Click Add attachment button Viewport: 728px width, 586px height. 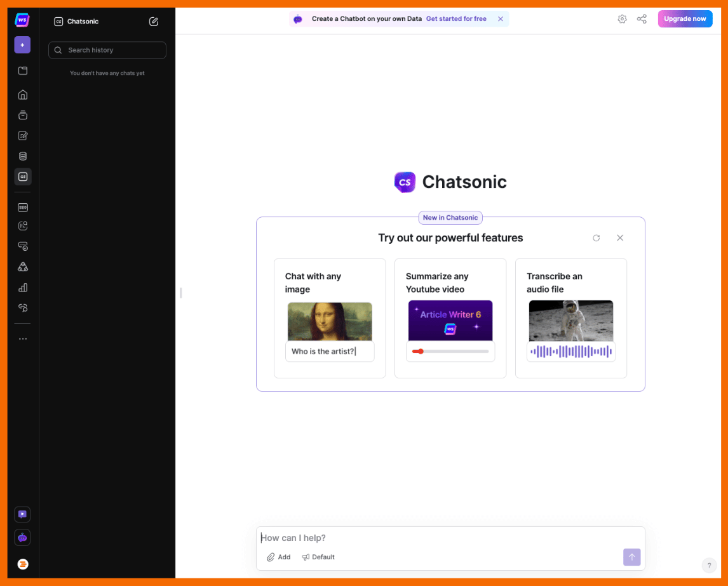tap(278, 557)
